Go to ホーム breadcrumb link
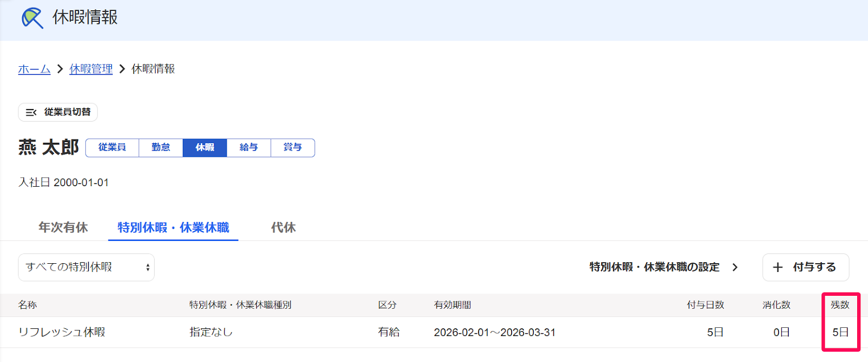This screenshot has height=362, width=868. [x=34, y=69]
